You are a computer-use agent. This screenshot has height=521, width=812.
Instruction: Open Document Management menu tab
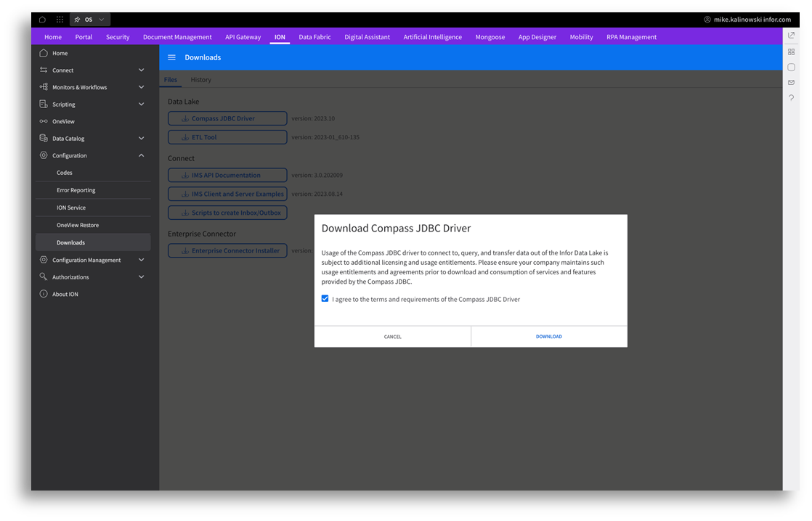coord(177,37)
